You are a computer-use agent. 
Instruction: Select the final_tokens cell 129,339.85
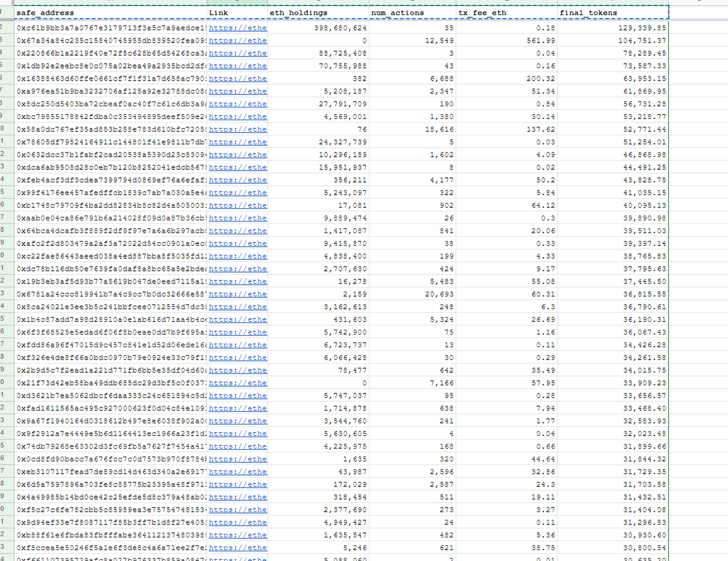coord(613,28)
